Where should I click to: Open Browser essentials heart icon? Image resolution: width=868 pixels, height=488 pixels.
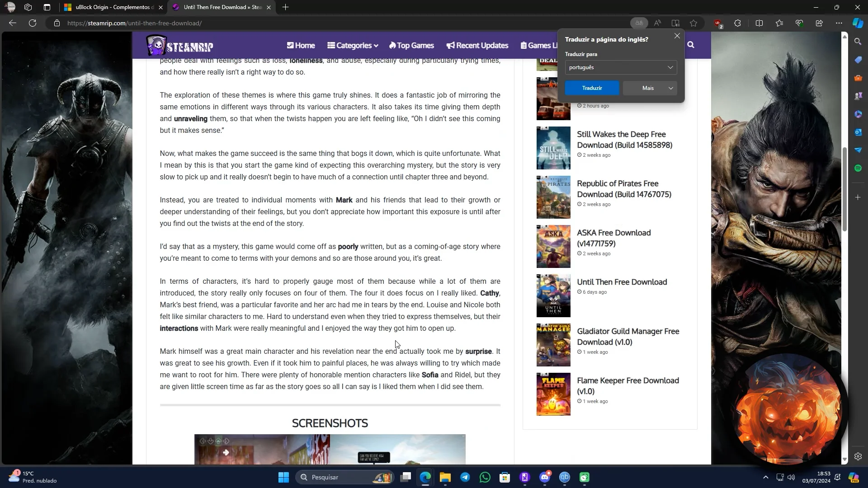pos(799,23)
